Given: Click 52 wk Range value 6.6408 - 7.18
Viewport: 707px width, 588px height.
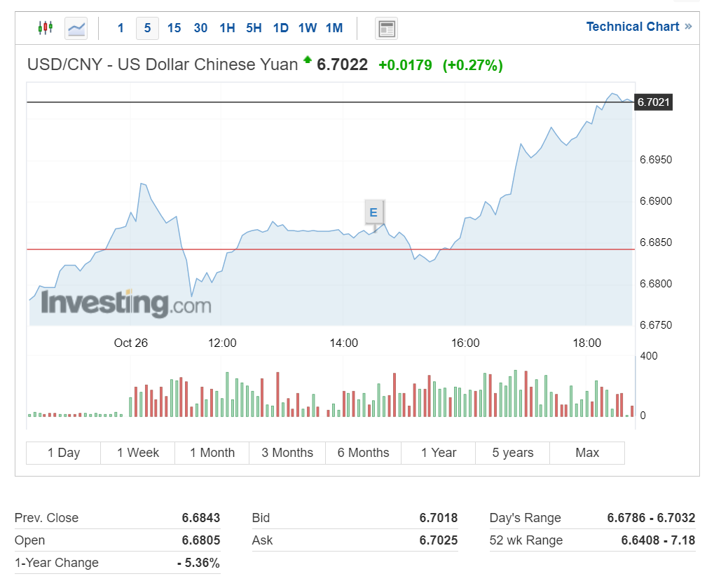Looking at the screenshot, I should pos(658,540).
